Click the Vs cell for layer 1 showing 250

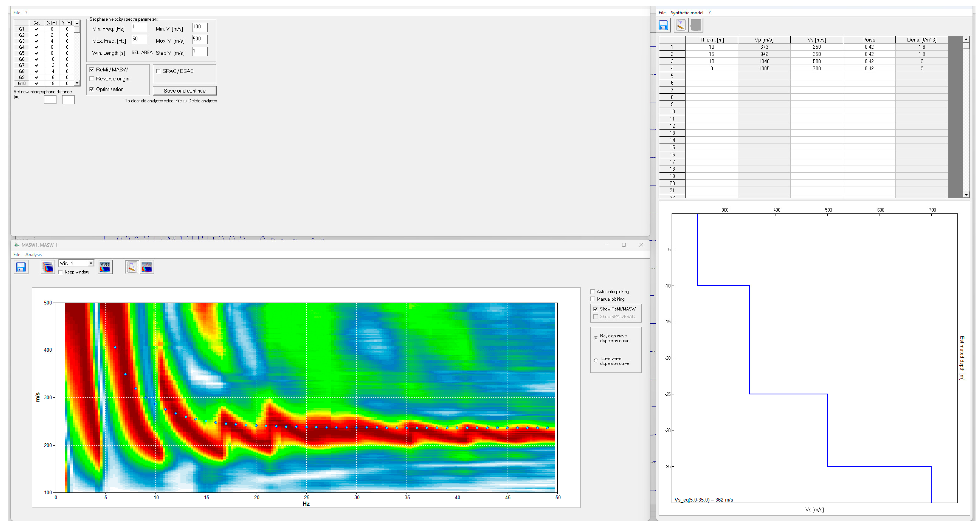(x=816, y=47)
